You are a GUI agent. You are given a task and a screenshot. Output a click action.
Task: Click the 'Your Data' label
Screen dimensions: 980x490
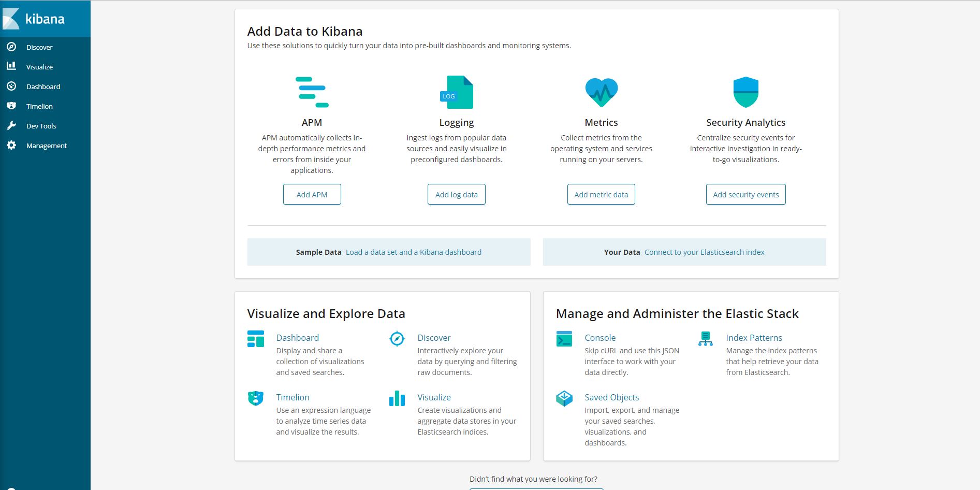[622, 252]
